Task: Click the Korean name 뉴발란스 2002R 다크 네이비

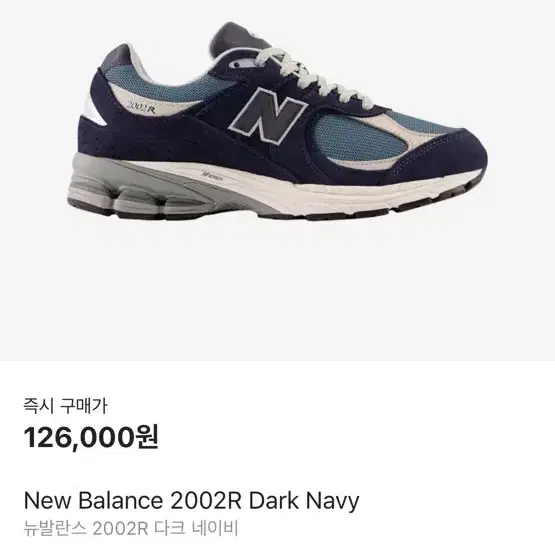Action: [x=131, y=529]
